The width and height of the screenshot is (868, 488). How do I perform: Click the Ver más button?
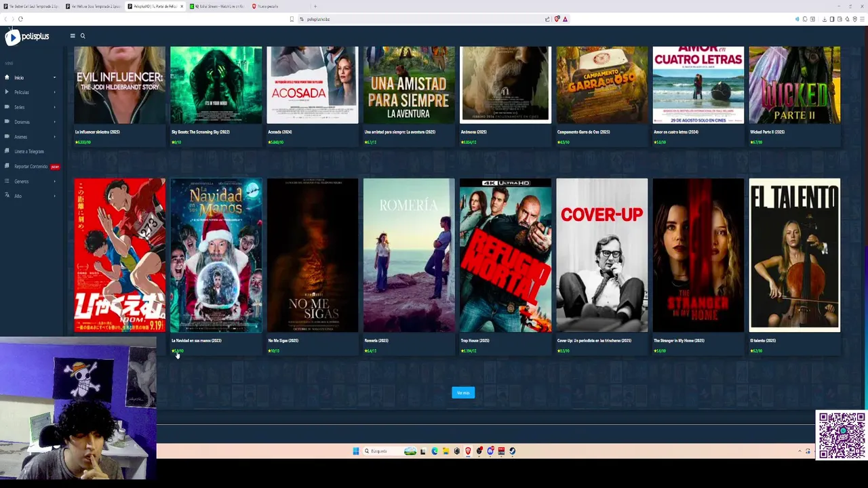point(463,393)
